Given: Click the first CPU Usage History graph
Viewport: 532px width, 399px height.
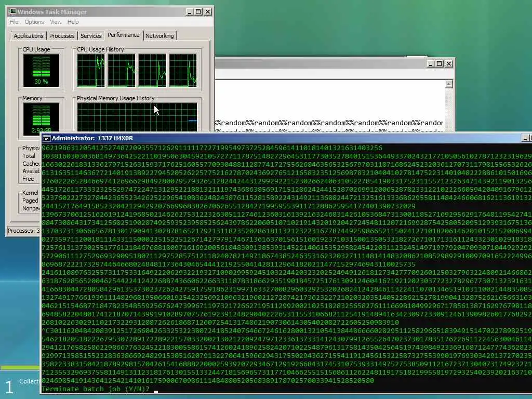Looking at the screenshot, I should tap(90, 70).
